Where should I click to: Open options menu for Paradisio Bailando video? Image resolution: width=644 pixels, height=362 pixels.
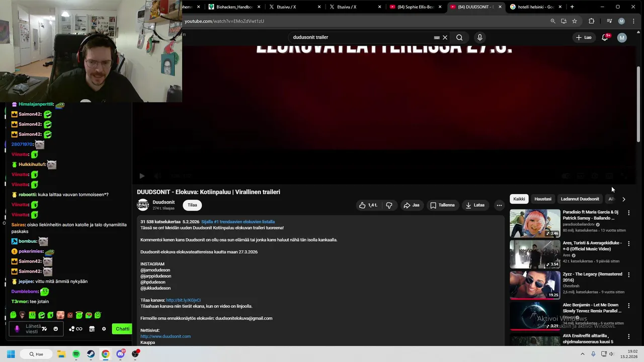click(628, 213)
